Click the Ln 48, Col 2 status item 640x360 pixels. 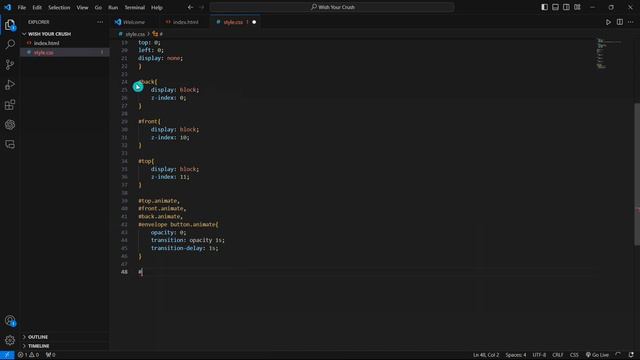tap(486, 355)
